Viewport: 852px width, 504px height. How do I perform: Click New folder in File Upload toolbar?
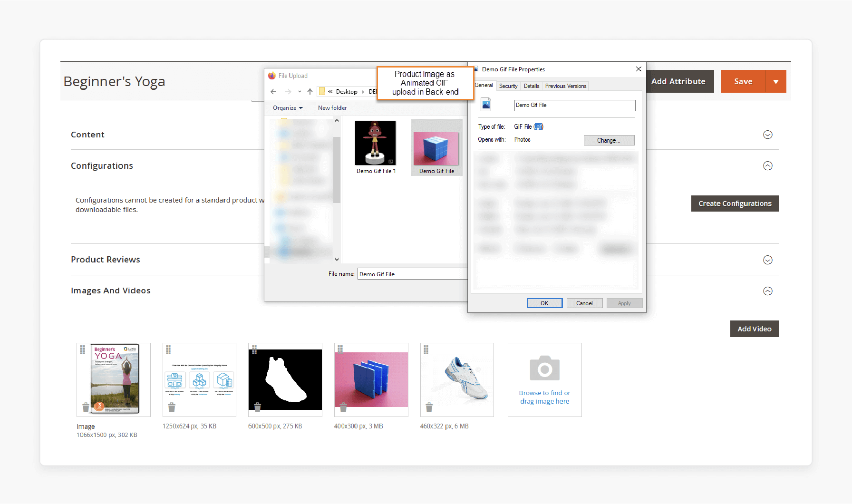(x=332, y=108)
